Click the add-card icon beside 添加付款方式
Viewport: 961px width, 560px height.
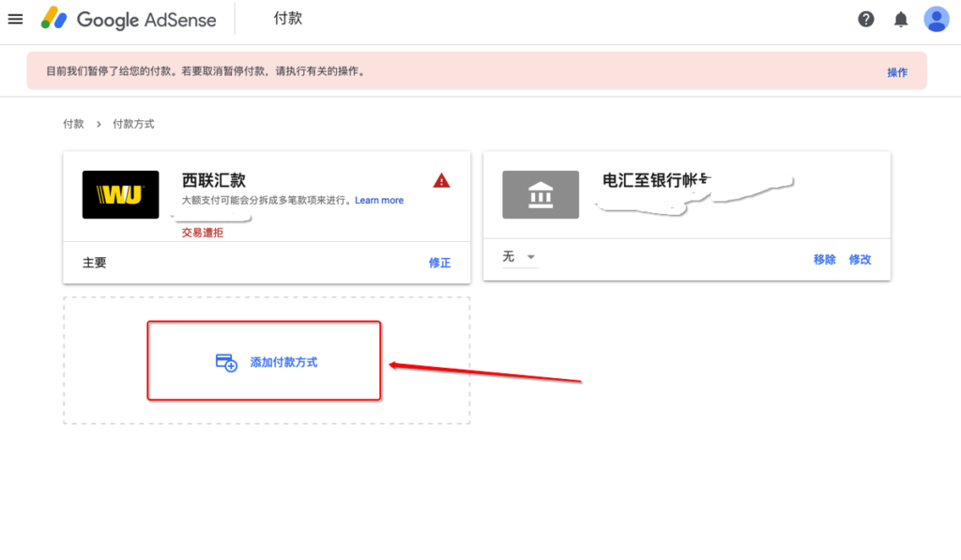click(x=226, y=362)
